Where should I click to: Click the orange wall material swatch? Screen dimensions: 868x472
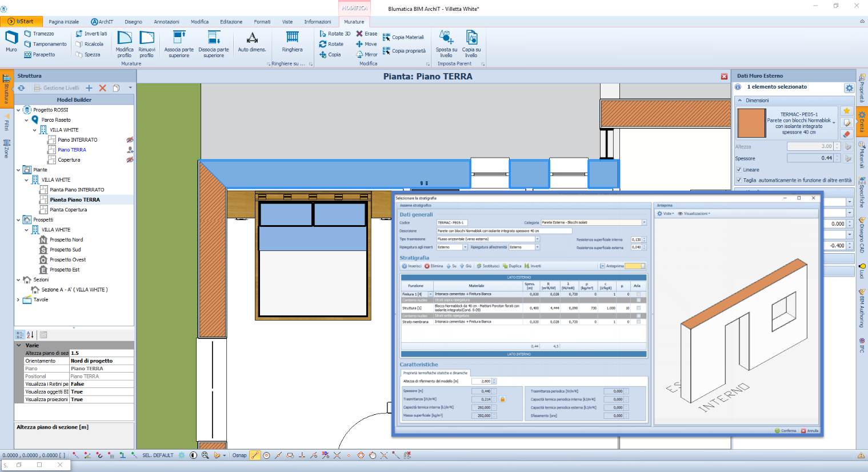coord(751,123)
